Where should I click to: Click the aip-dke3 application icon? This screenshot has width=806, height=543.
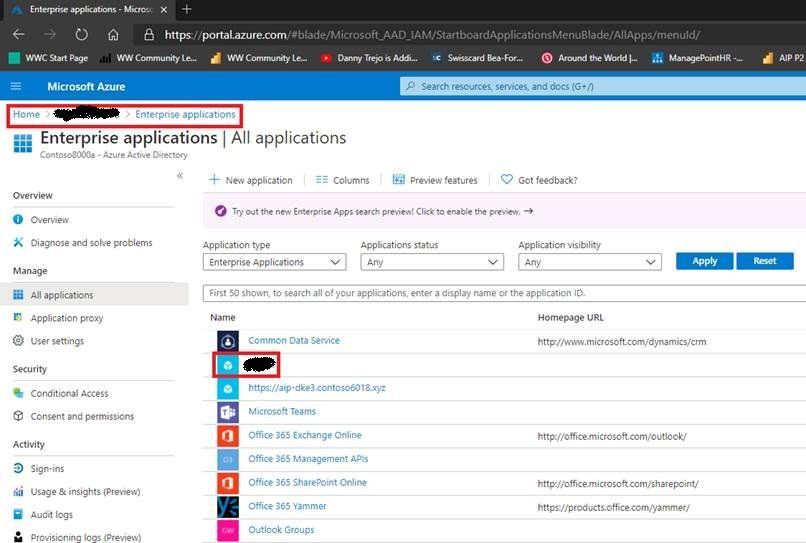tap(228, 388)
